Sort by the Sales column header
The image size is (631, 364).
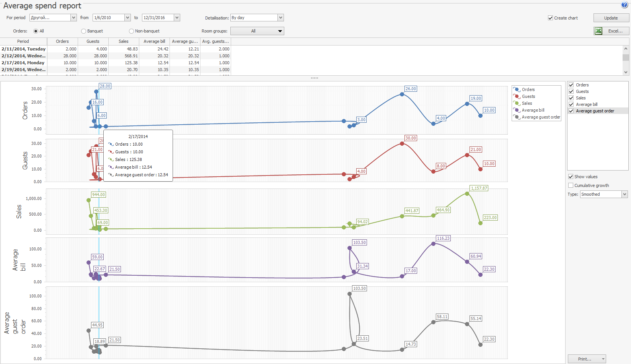click(x=124, y=41)
